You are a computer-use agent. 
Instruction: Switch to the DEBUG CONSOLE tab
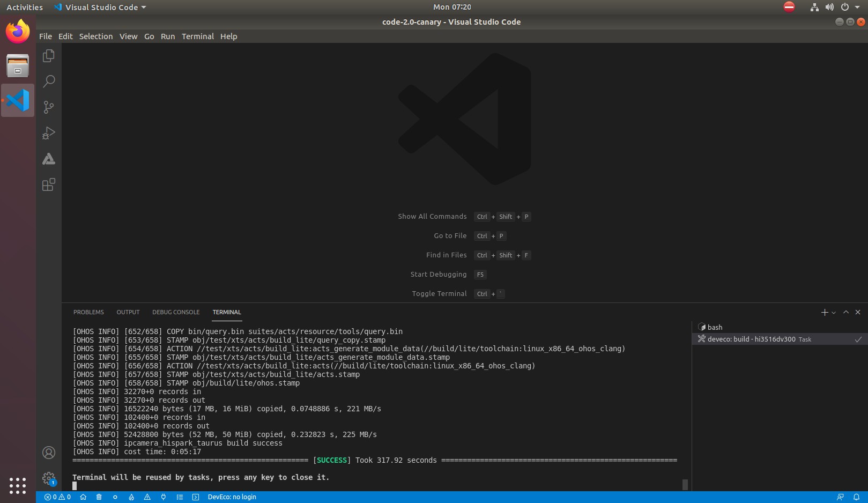tap(176, 312)
